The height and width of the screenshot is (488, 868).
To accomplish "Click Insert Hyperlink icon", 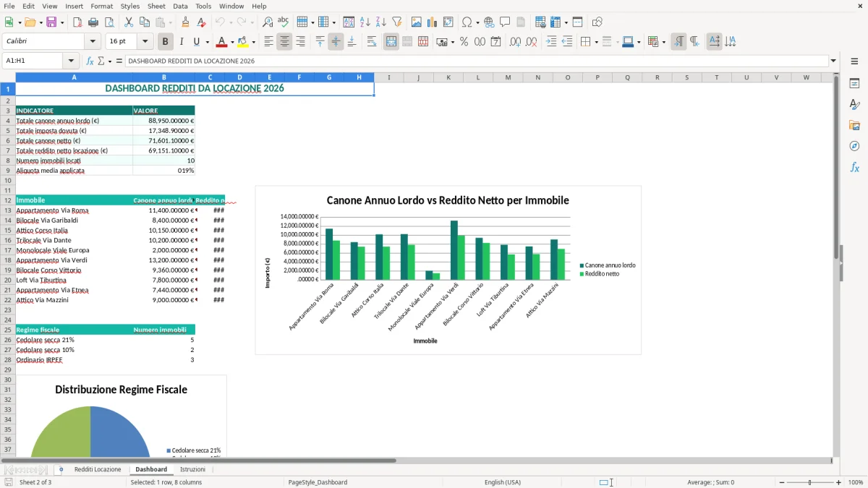I will (x=489, y=22).
